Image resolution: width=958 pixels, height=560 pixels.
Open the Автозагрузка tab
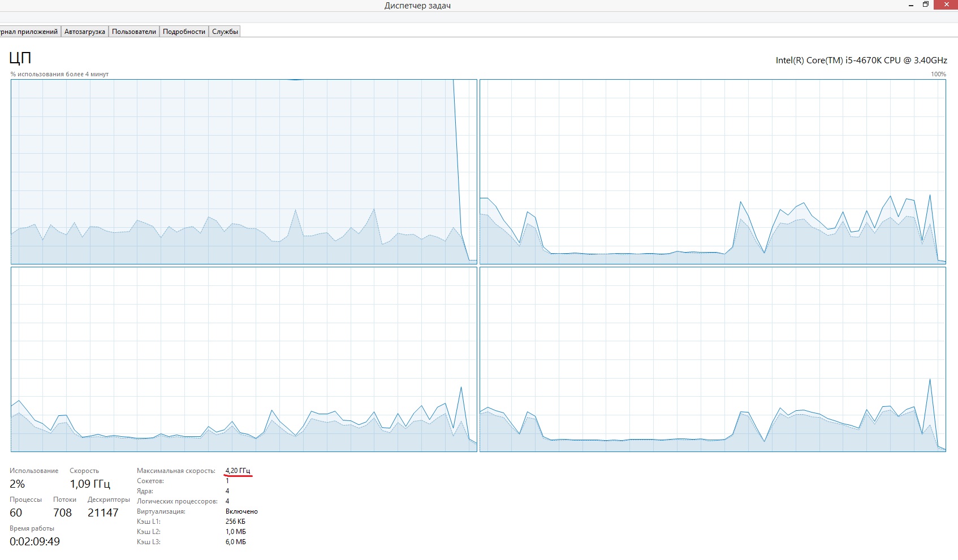tap(85, 32)
